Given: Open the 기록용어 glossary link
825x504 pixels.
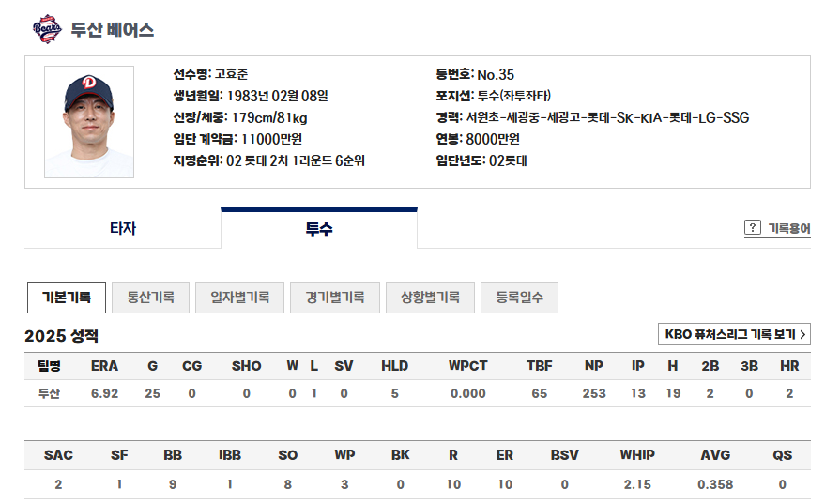Looking at the screenshot, I should tap(789, 228).
